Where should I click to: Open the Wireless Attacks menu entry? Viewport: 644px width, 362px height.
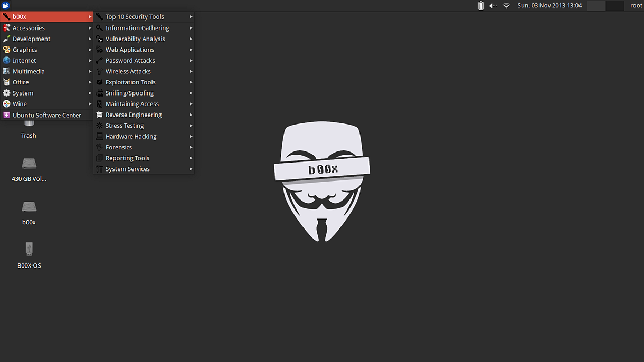(x=144, y=71)
